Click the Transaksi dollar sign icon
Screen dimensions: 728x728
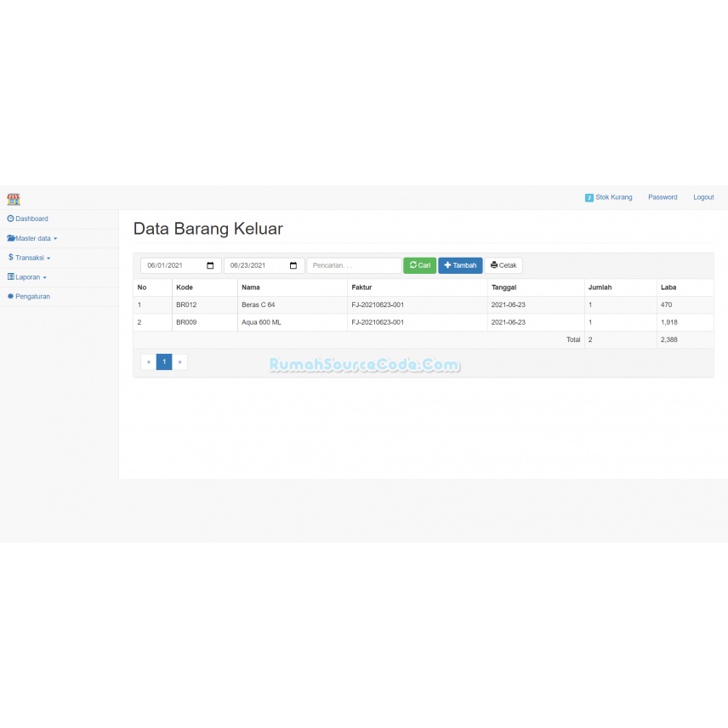point(11,257)
